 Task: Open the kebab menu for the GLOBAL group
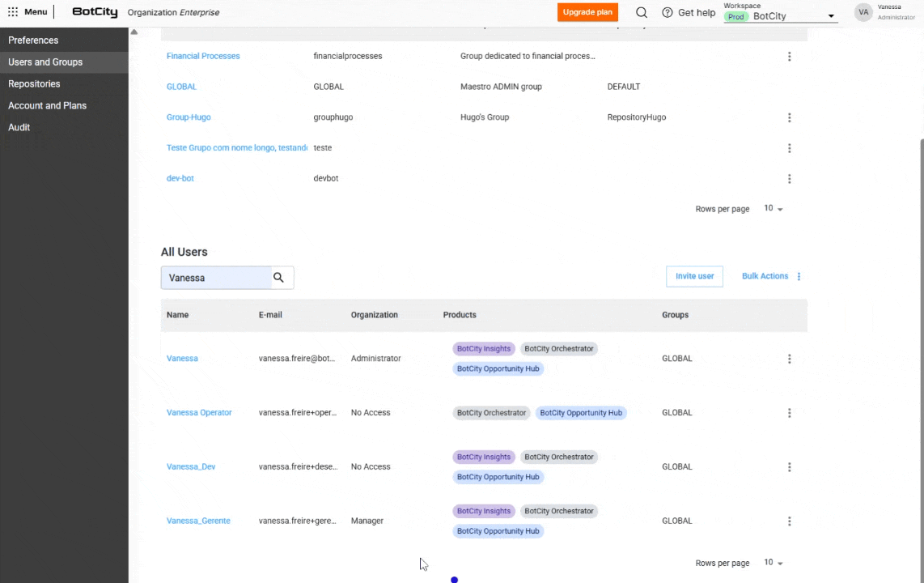(x=789, y=87)
